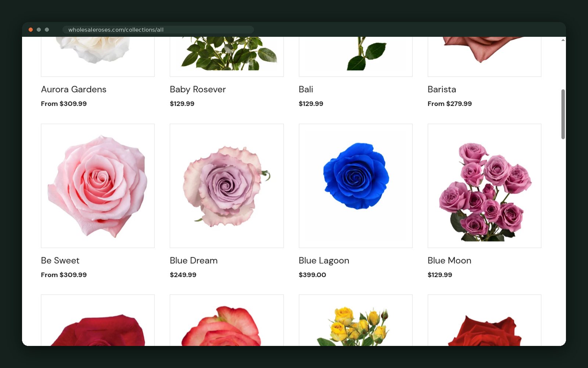Click the Barista rose image
This screenshot has height=368, width=588.
click(484, 56)
